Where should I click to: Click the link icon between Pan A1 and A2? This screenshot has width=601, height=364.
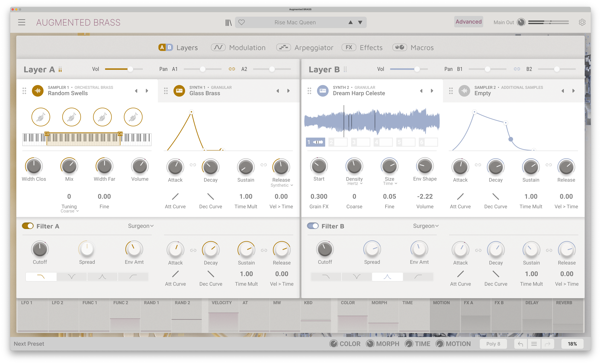[x=232, y=69]
